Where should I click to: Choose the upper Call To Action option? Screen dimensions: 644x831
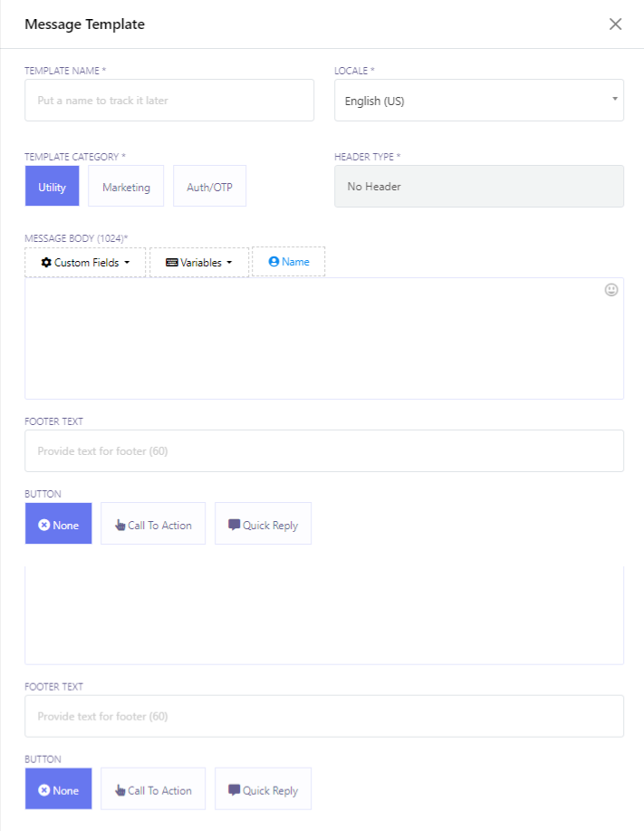pos(153,525)
